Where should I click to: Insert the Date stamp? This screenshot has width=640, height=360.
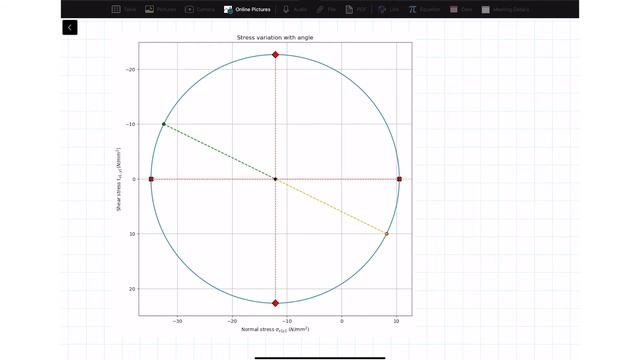tap(461, 9)
